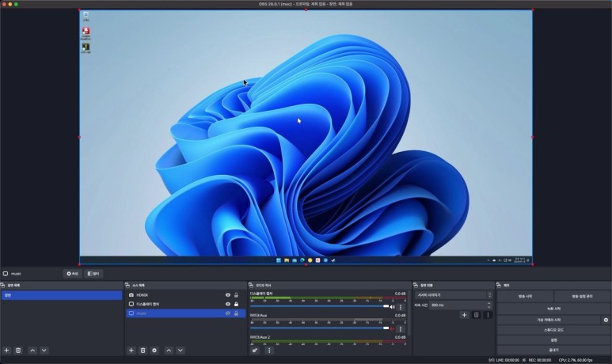Hide the HD60X source with its eye icon
612x364 pixels.
228,295
